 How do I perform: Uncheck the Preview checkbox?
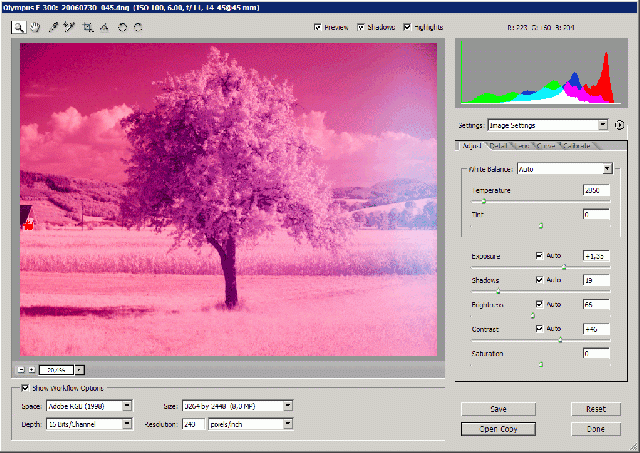(x=319, y=27)
